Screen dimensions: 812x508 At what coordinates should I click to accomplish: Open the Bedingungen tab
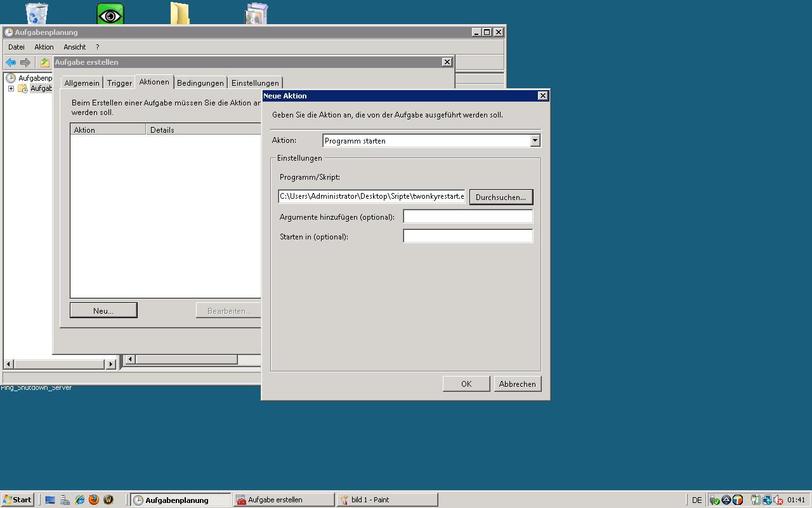(200, 83)
